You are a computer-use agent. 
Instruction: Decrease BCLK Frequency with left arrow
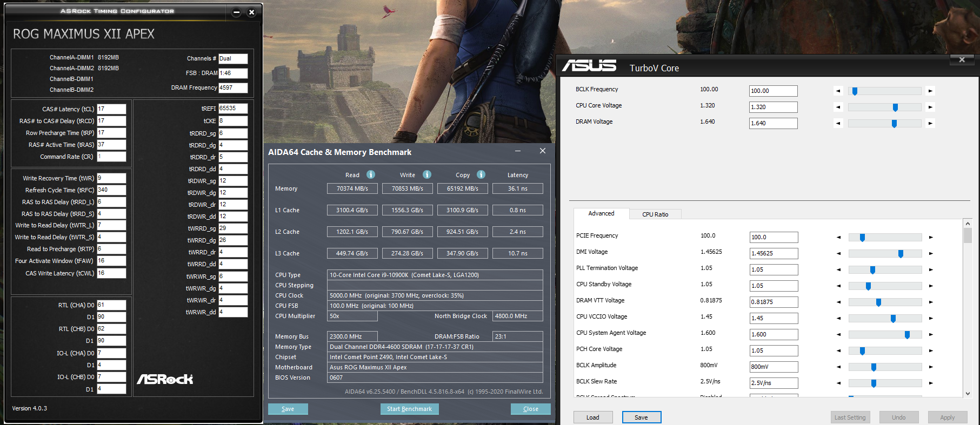838,91
